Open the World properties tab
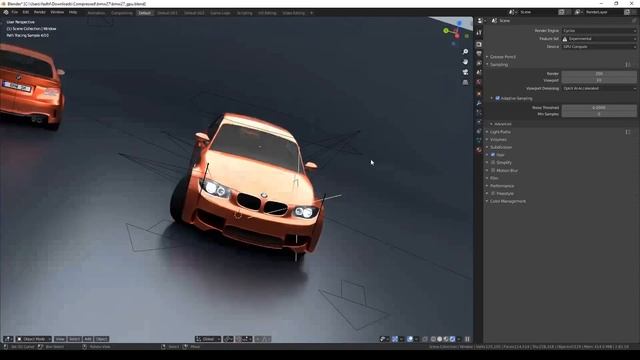Image resolution: width=640 pixels, height=360 pixels. (479, 82)
